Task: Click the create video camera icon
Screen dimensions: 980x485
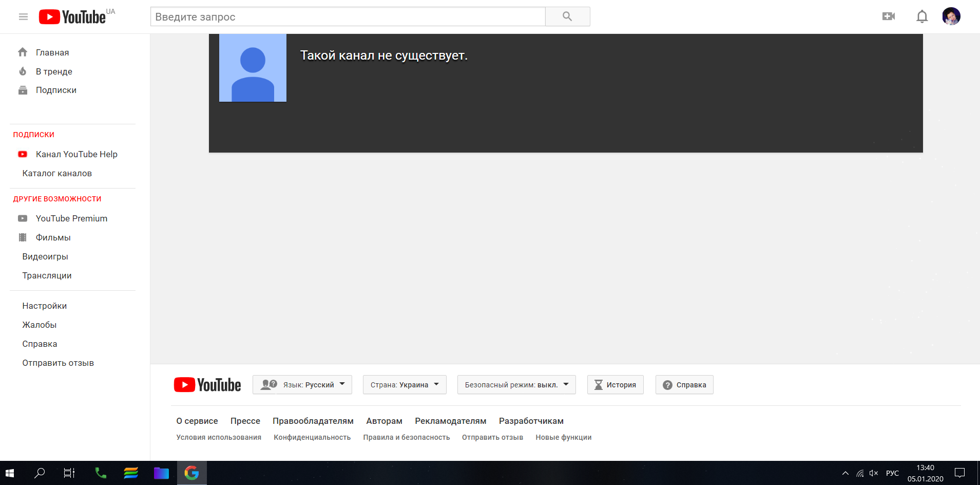Action: tap(889, 16)
